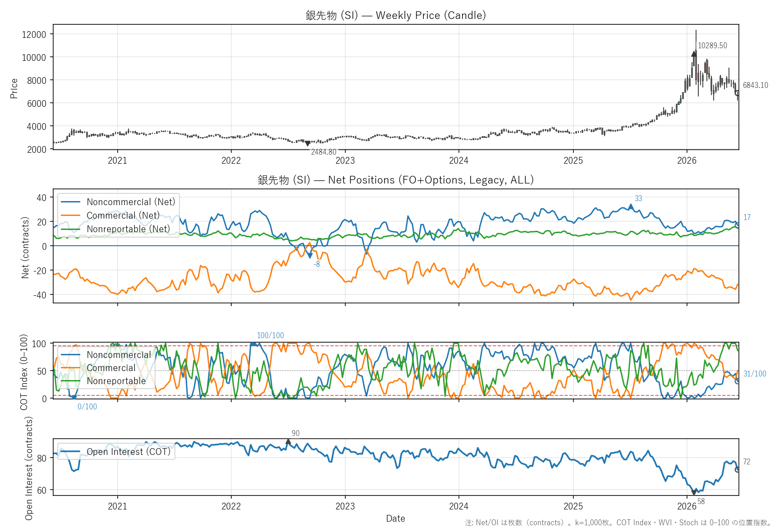Screen dimensions: 779x532
Task: Click the Date axis label at bottom
Action: 395,518
